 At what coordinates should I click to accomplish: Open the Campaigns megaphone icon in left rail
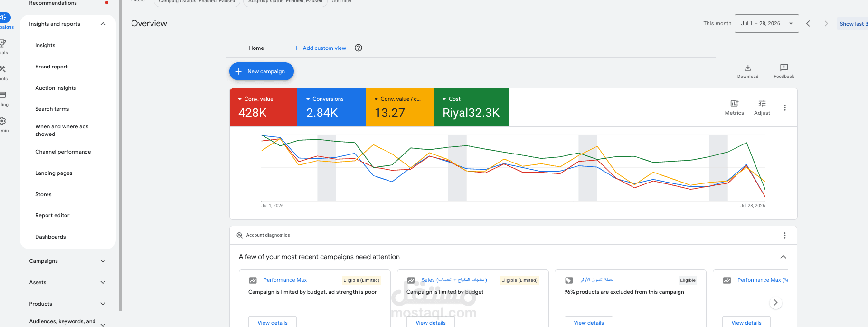pyautogui.click(x=4, y=18)
